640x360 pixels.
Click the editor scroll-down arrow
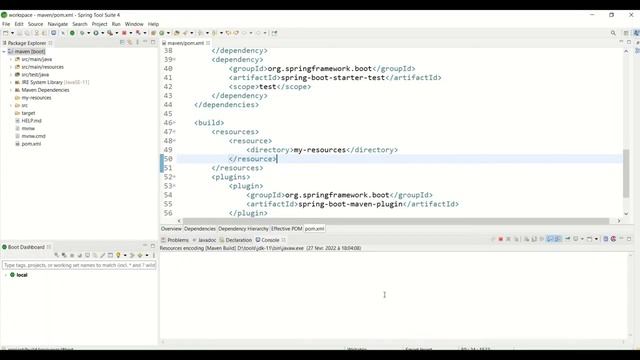point(626,213)
